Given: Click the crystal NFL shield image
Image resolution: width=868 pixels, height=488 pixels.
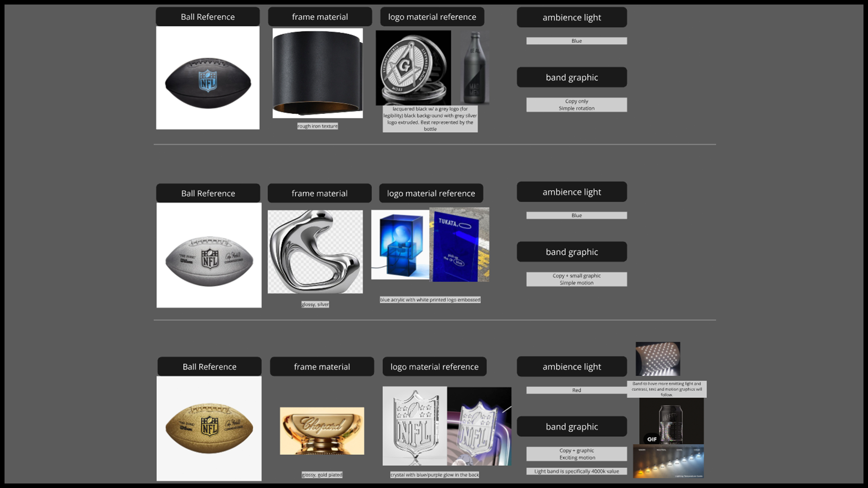Looking at the screenshot, I should click(415, 426).
